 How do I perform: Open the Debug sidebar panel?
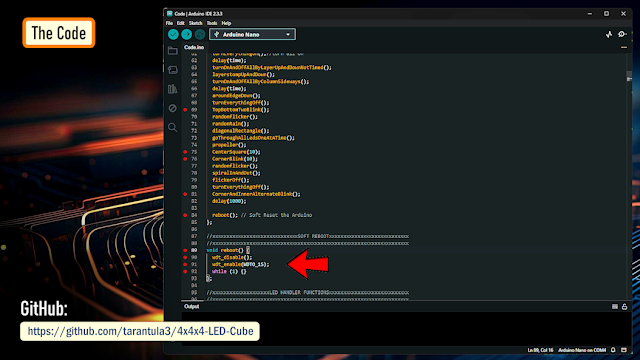pos(173,108)
